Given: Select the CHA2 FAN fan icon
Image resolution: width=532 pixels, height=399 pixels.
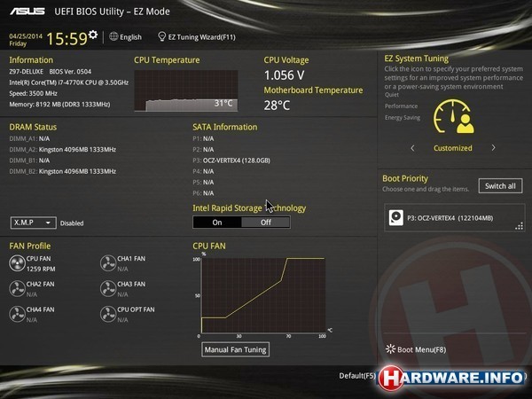Looking at the screenshot, I should pos(17,289).
